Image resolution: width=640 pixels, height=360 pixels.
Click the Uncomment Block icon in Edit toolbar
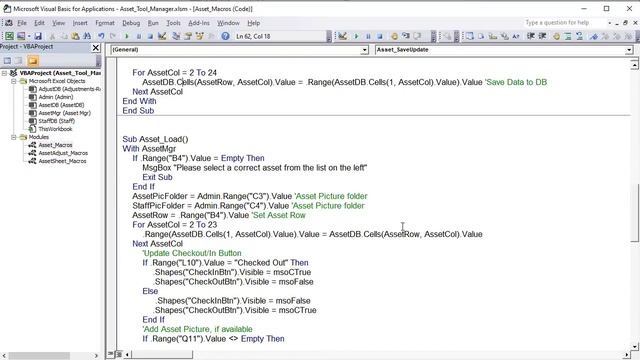click(579, 36)
